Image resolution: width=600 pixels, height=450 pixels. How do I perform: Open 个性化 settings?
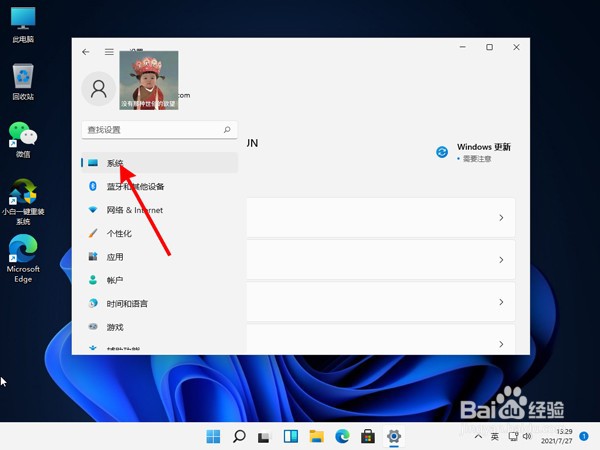point(159,233)
